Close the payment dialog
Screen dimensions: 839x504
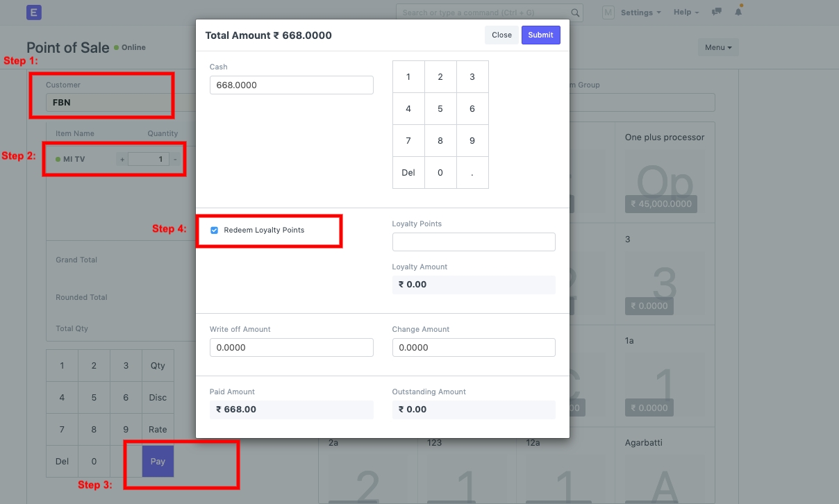coord(501,35)
